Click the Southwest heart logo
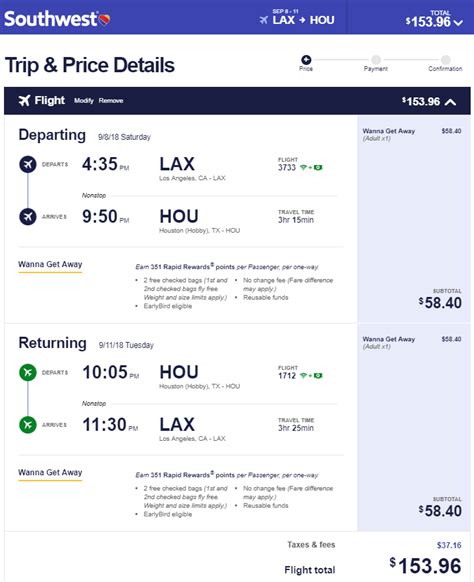Image resolution: width=474 pixels, height=582 pixels. [x=104, y=19]
